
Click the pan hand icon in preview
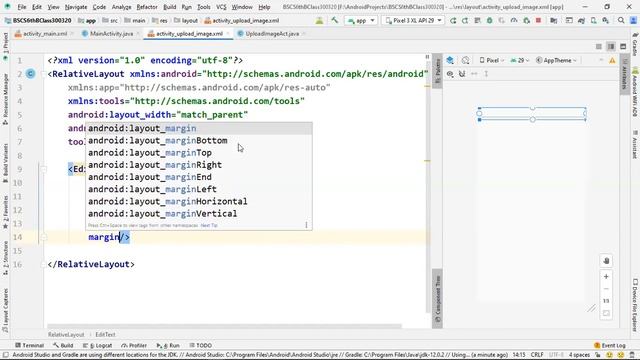[x=606, y=261]
